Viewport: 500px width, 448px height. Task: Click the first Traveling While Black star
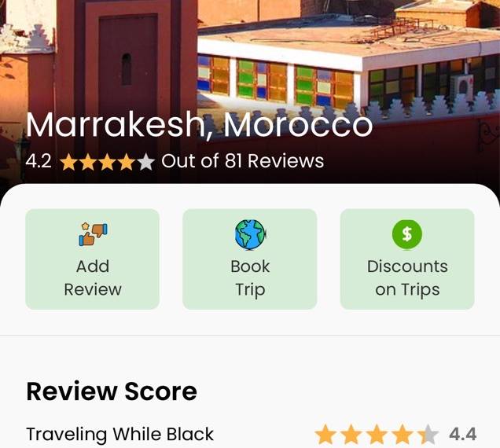325,434
